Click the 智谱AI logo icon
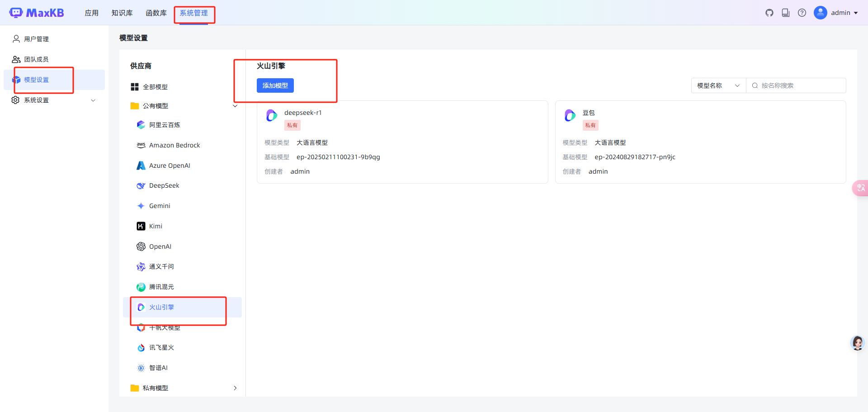This screenshot has height=412, width=868. point(141,368)
